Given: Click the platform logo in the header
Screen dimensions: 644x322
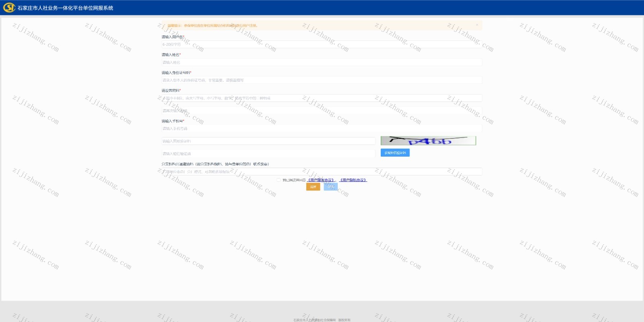Looking at the screenshot, I should [9, 8].
